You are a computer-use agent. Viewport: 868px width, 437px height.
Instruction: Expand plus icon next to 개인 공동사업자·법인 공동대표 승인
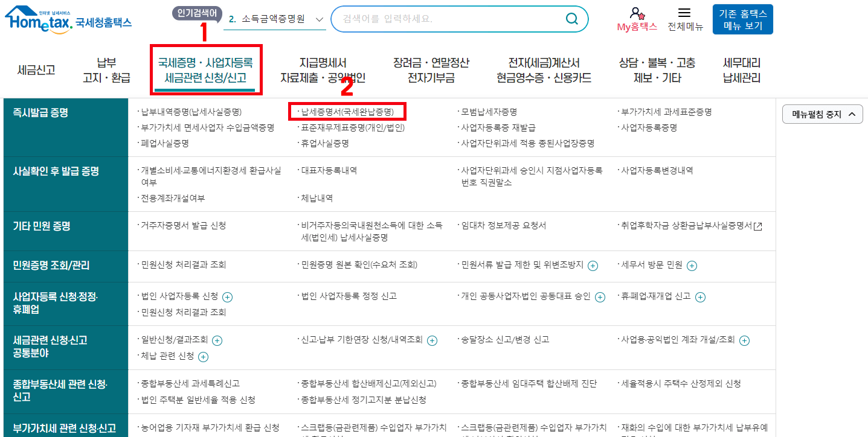[600, 297]
